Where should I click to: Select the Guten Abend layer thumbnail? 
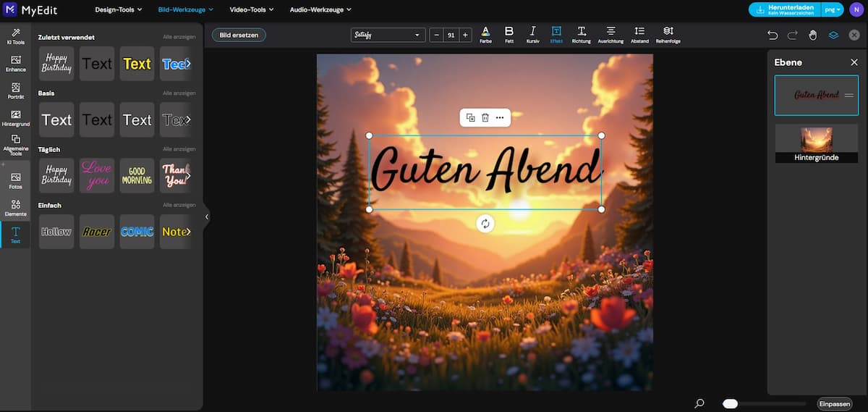(x=817, y=96)
